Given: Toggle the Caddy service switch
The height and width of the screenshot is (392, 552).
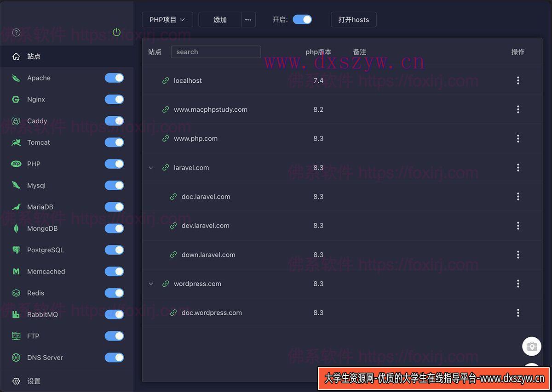Looking at the screenshot, I should click(115, 121).
